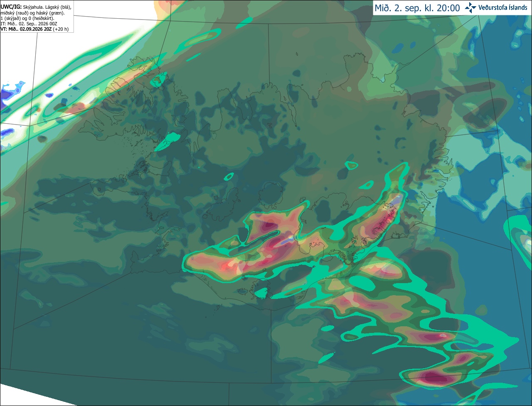Click the Veðurstofa Íslands snowflake logo icon
Screen dimensions: 532x406
470,7
